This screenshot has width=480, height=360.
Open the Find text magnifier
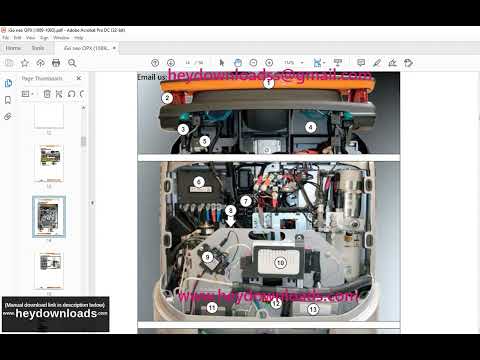click(72, 63)
